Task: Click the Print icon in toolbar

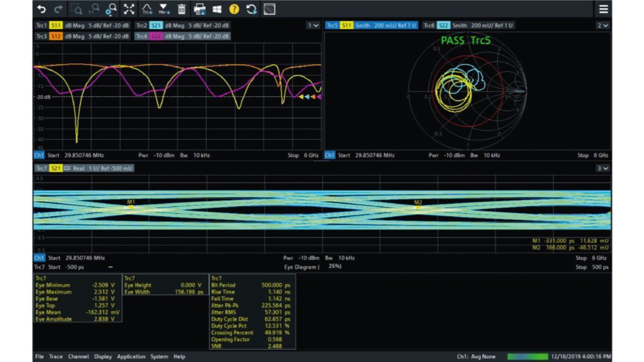Action: (199, 9)
